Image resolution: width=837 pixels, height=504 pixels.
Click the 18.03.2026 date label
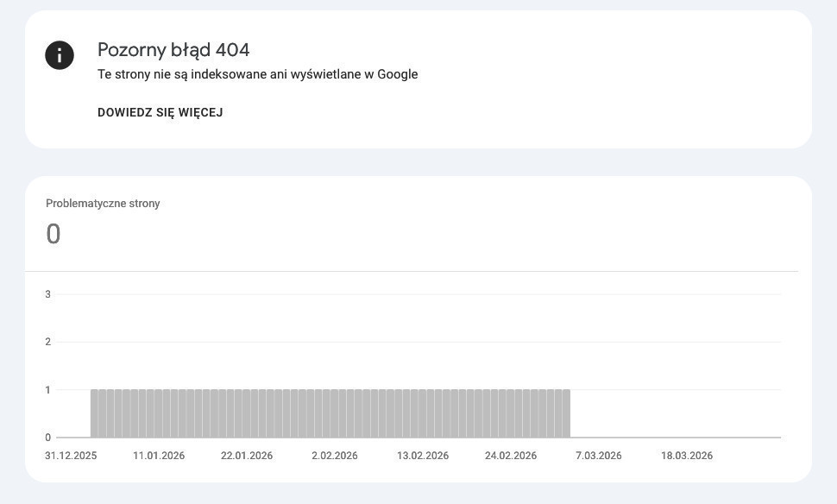pyautogui.click(x=687, y=456)
